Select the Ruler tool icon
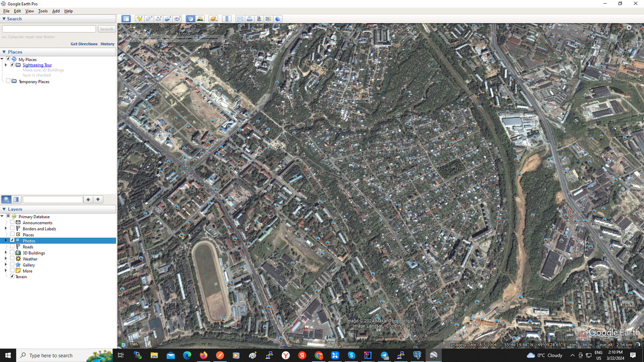Screen dimensions: 644x362 click(226, 19)
